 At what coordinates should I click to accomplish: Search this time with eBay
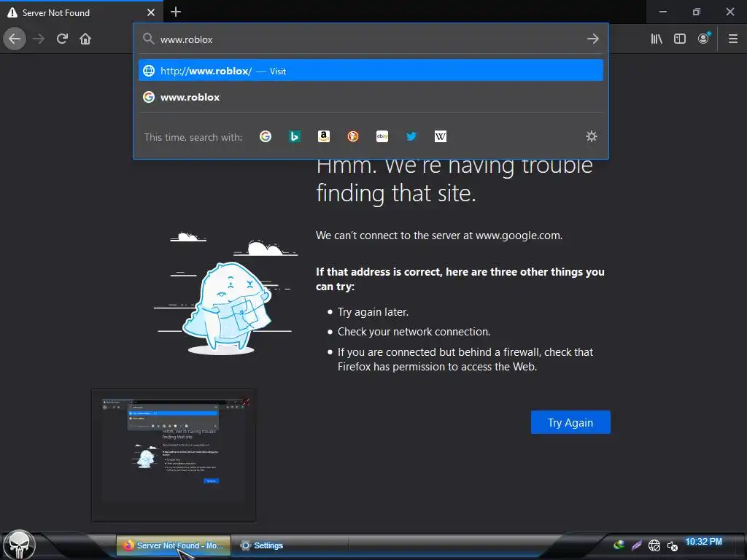point(382,136)
